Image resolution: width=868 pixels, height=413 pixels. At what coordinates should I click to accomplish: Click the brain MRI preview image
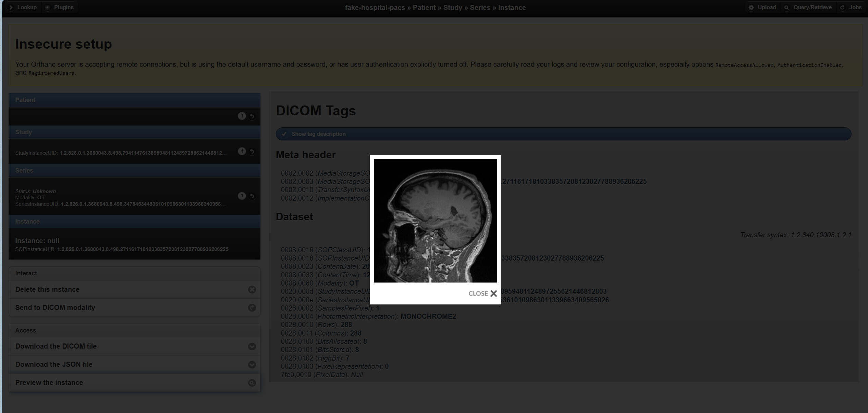(x=435, y=221)
